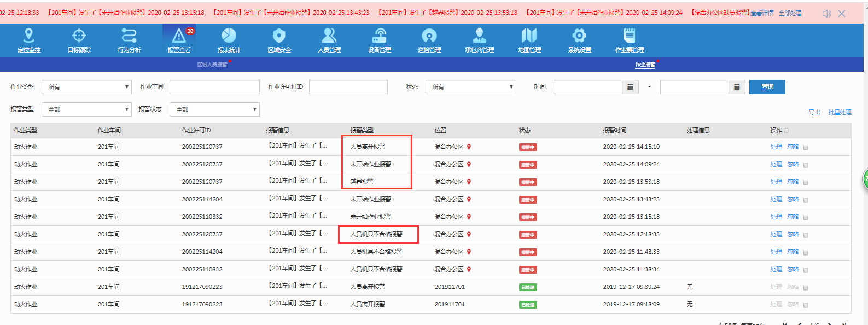Switch to the 区域人员报警 tab
This screenshot has width=868, height=325.
(212, 65)
